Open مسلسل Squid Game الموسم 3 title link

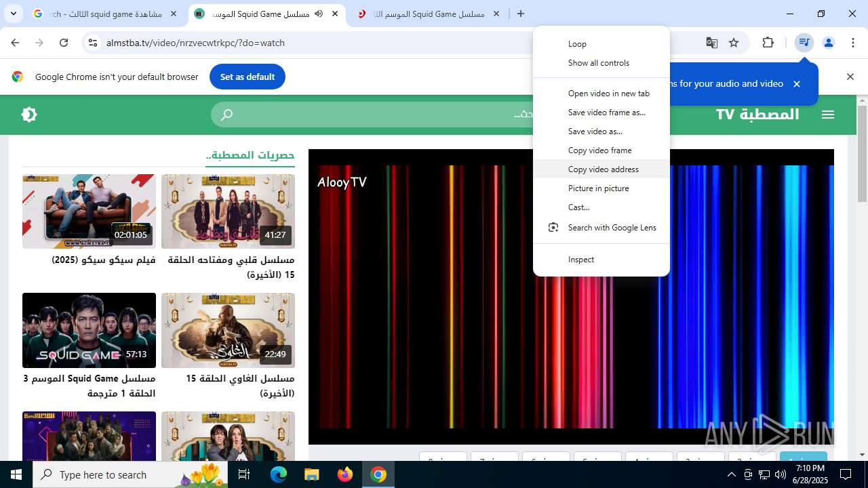coord(90,386)
